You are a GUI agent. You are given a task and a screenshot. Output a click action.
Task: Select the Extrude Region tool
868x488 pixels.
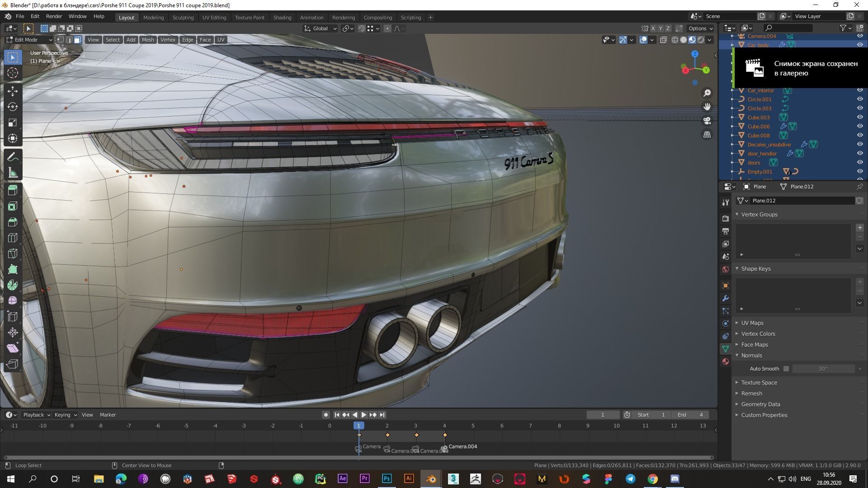13,190
